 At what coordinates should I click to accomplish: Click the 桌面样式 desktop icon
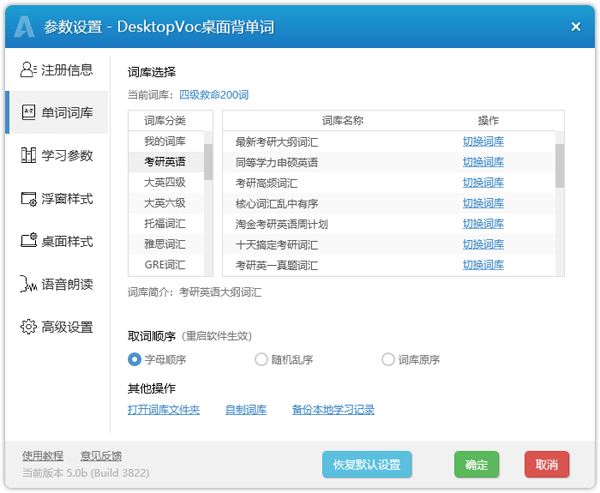[28, 241]
